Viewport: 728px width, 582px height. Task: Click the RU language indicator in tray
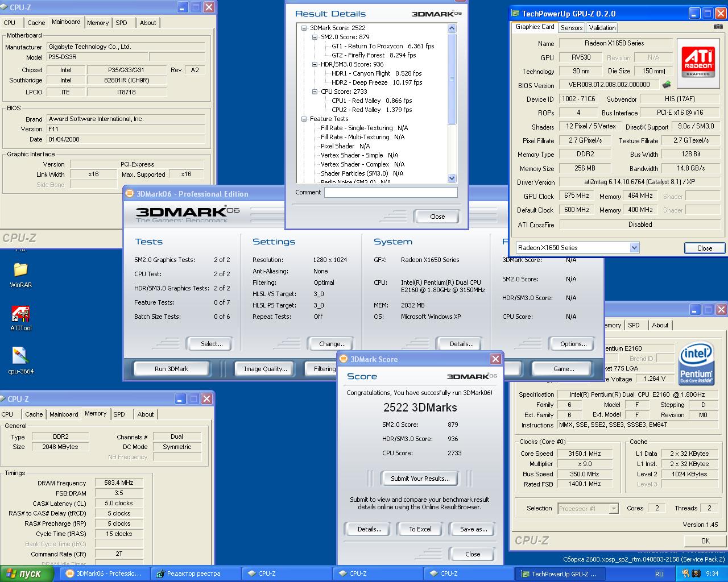(x=659, y=574)
